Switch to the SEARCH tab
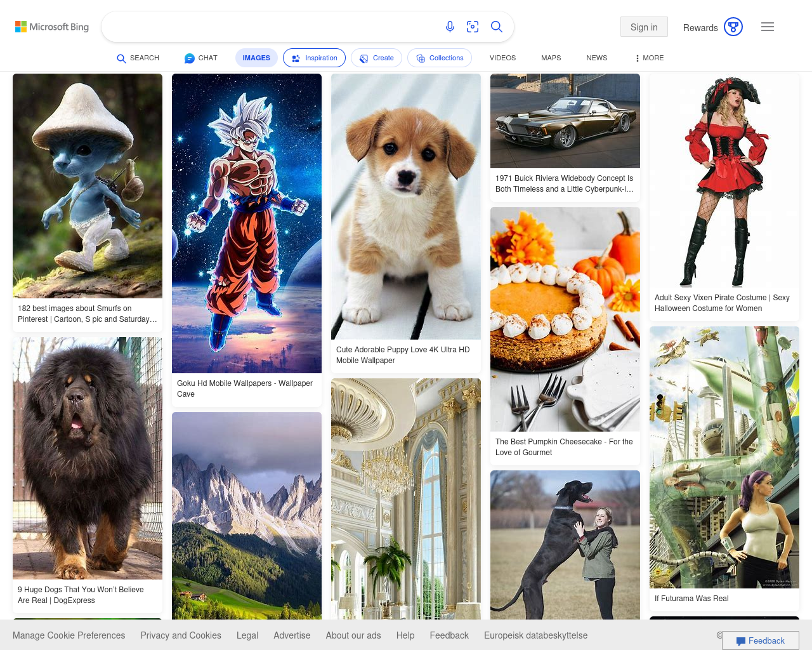The image size is (812, 650). tap(138, 58)
